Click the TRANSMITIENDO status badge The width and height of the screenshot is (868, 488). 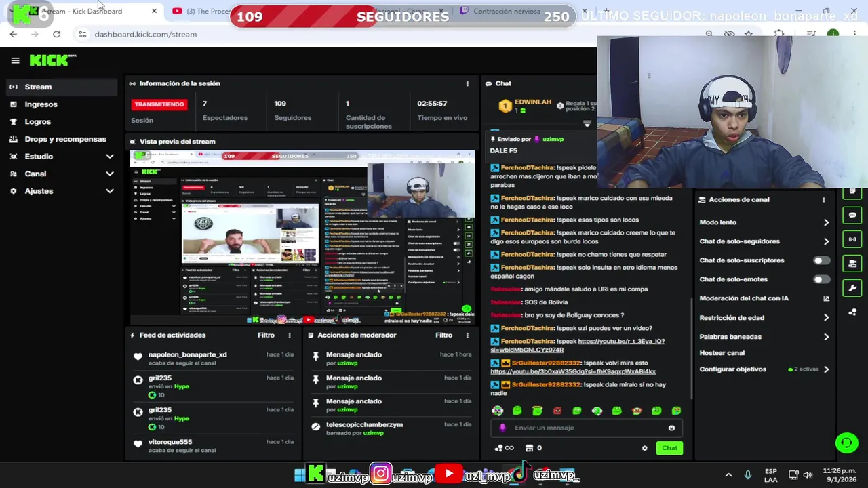tap(159, 104)
